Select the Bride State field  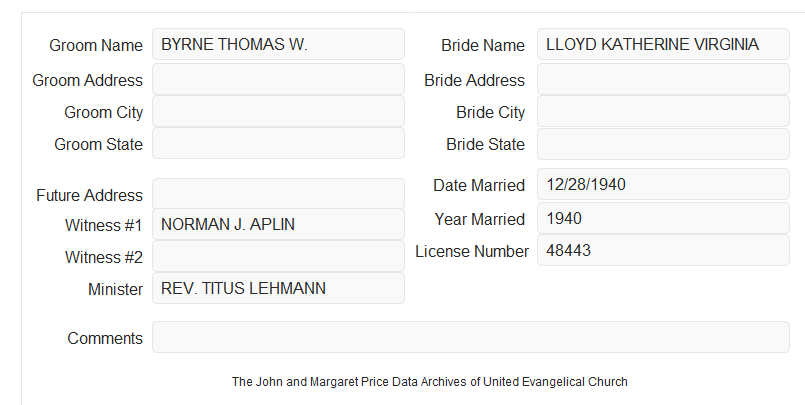[663, 144]
